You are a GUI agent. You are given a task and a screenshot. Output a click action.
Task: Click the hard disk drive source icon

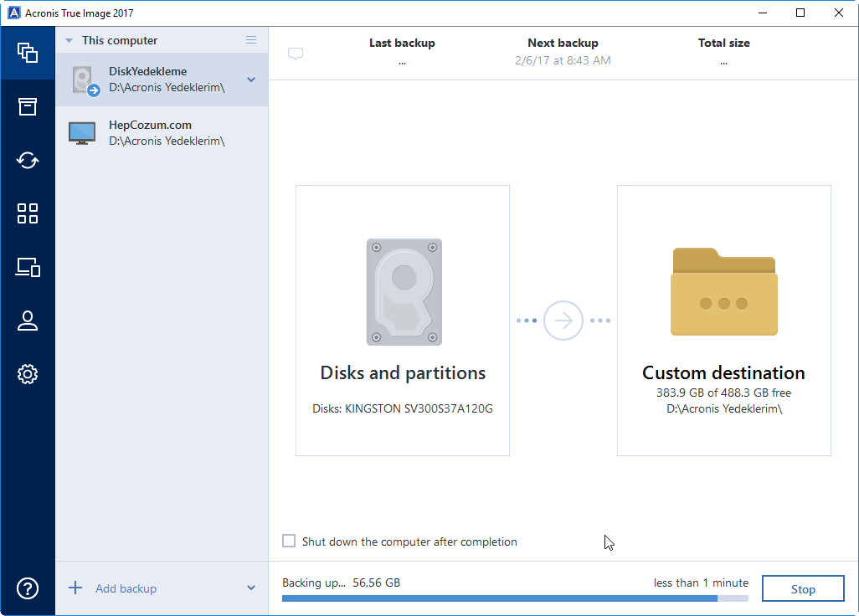pos(404,292)
